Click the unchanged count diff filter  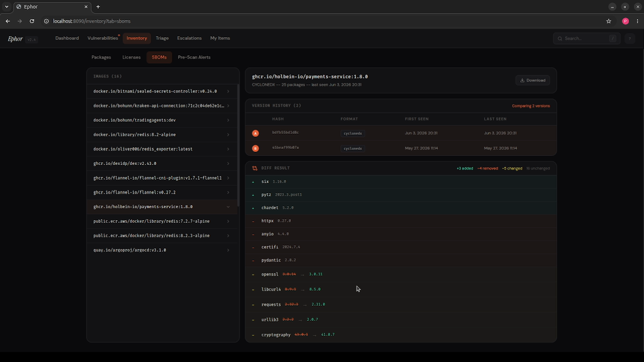[x=538, y=168]
